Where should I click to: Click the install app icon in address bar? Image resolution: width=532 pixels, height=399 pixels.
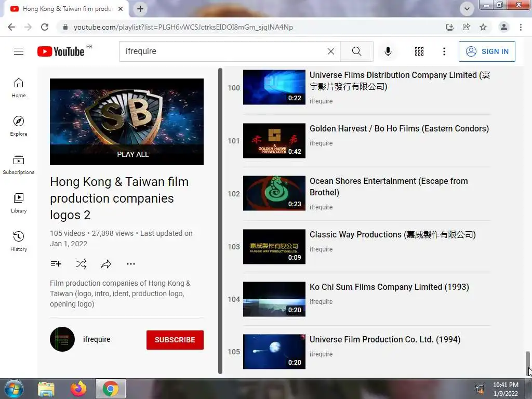[x=450, y=27]
